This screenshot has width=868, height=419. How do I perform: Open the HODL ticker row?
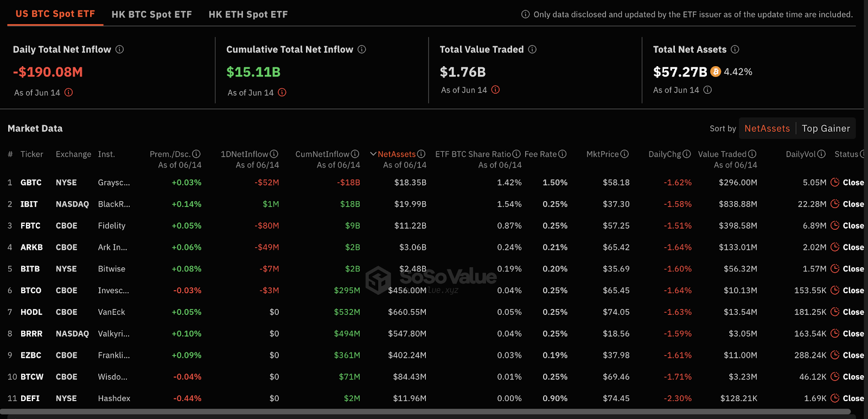coord(31,312)
